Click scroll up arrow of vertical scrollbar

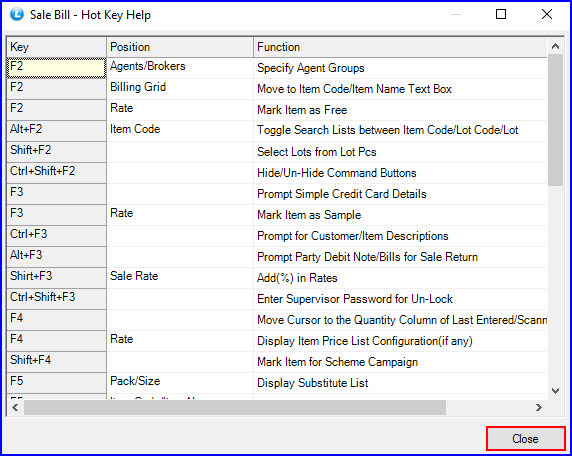click(555, 46)
